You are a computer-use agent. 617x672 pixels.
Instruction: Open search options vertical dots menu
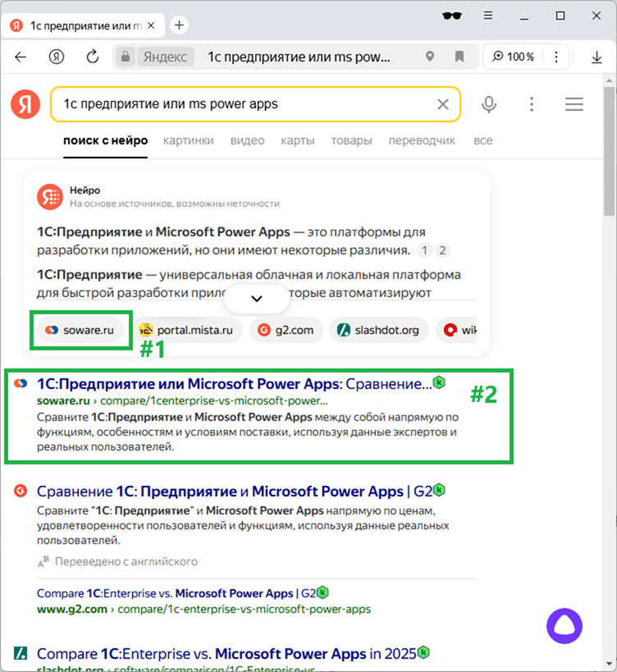(532, 104)
